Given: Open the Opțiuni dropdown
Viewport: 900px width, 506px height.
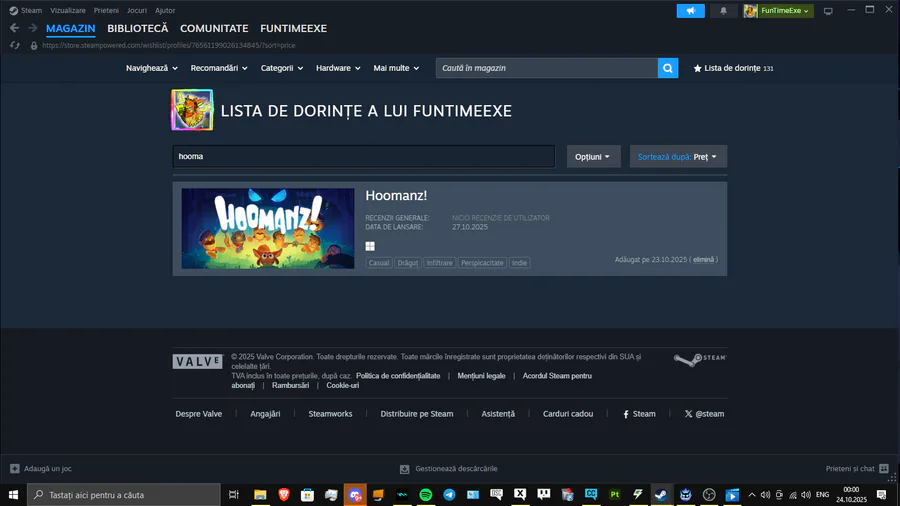Looking at the screenshot, I should [593, 157].
